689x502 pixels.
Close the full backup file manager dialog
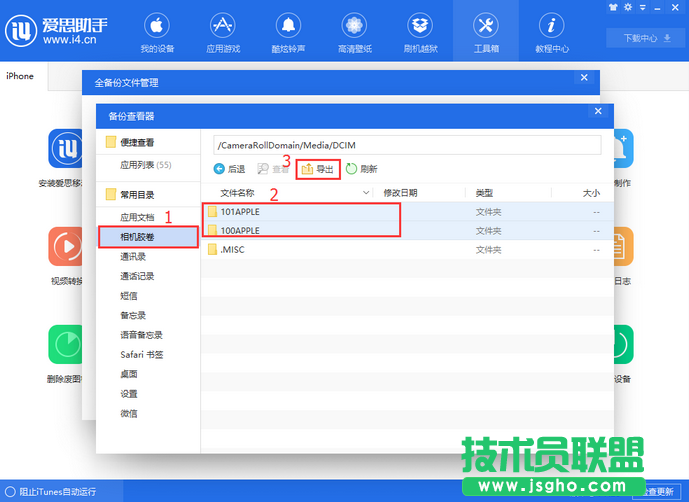click(x=584, y=77)
